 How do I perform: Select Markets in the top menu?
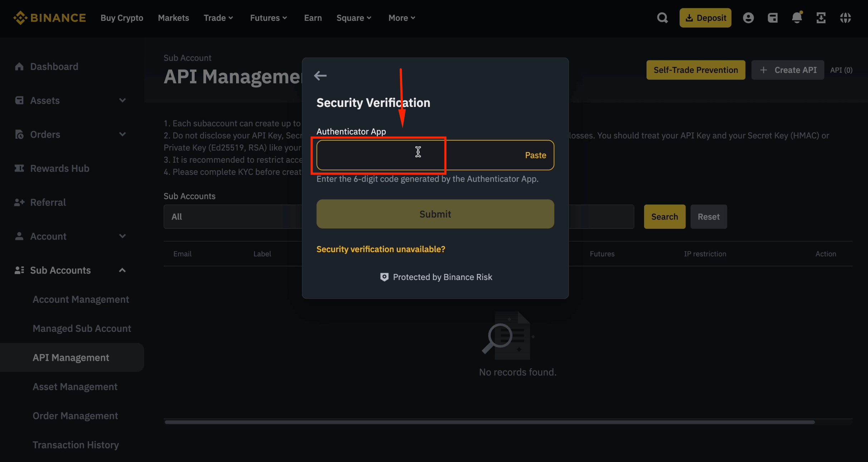[173, 18]
